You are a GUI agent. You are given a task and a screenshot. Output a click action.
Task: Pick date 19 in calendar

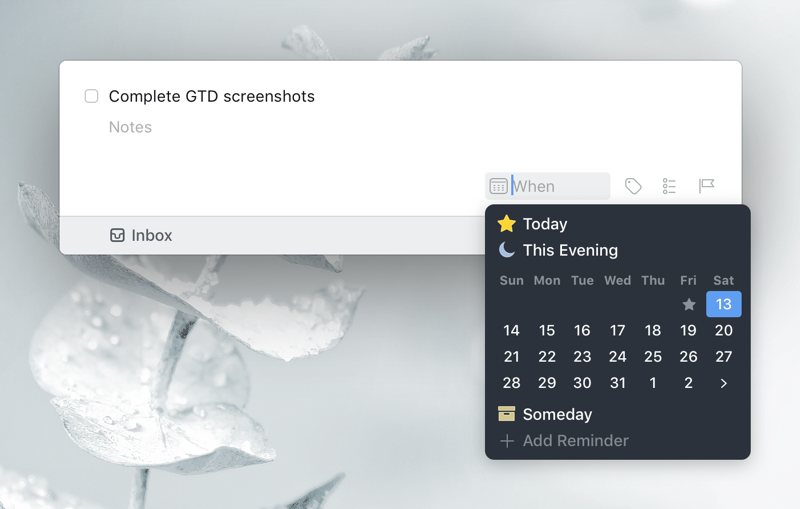[688, 330]
